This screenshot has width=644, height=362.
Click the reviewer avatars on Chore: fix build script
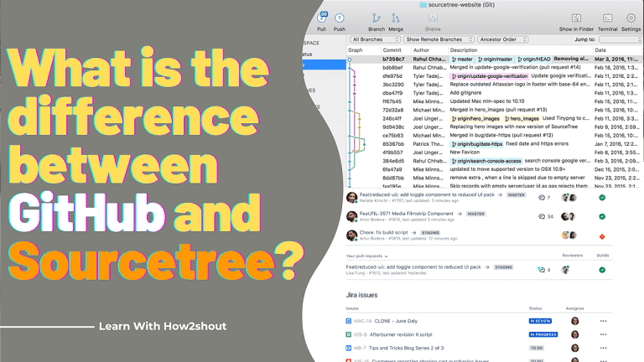[569, 235]
